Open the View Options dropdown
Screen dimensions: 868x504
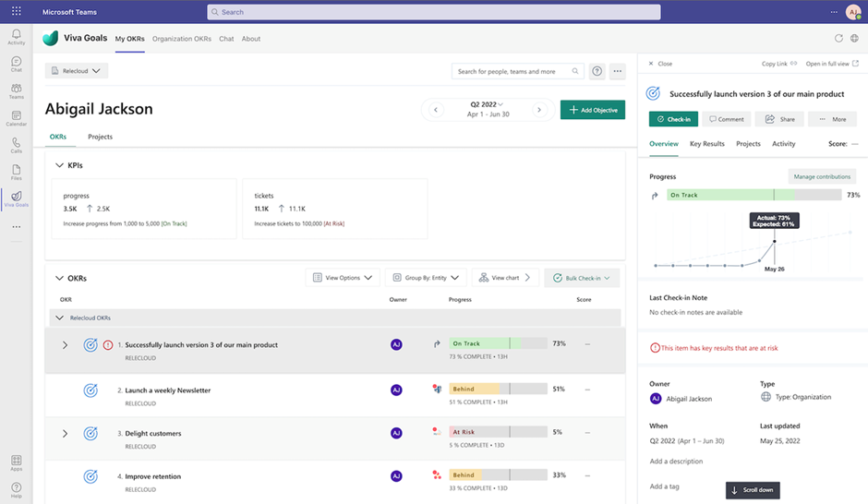[x=343, y=278]
